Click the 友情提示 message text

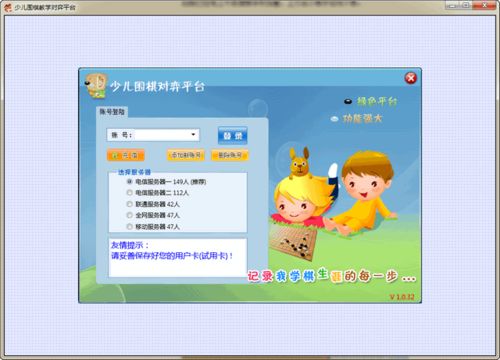pyautogui.click(x=171, y=251)
